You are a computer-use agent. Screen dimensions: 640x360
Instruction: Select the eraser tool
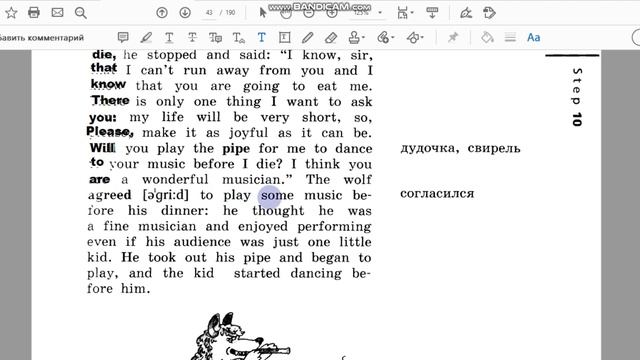331,38
